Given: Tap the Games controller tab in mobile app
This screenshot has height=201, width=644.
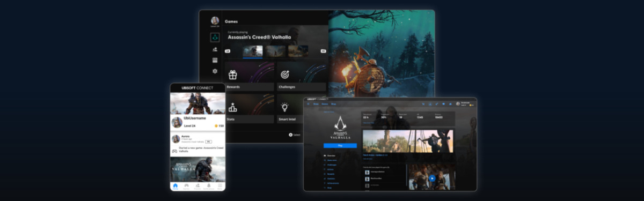Looking at the screenshot, I should coord(186,185).
